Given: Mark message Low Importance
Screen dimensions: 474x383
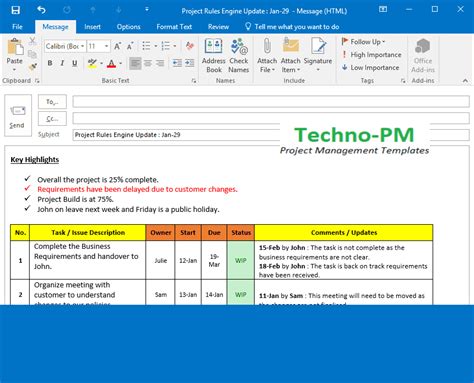Looking at the screenshot, I should click(x=370, y=68).
